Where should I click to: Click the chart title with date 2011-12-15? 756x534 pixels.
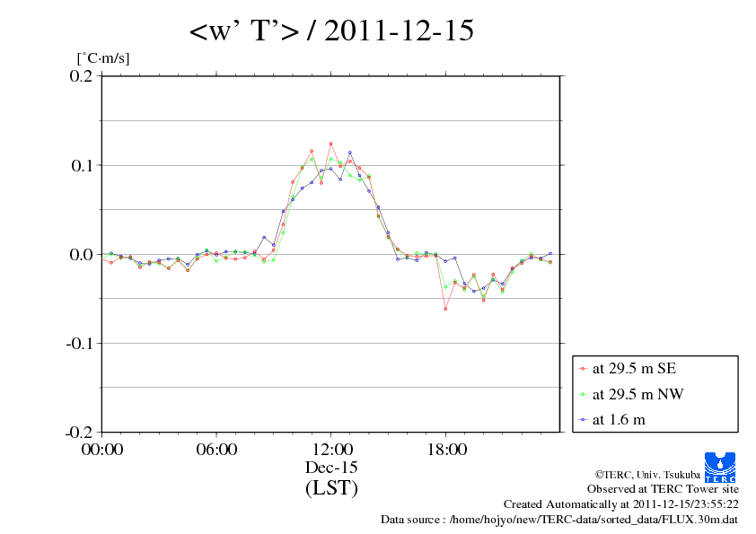(331, 31)
